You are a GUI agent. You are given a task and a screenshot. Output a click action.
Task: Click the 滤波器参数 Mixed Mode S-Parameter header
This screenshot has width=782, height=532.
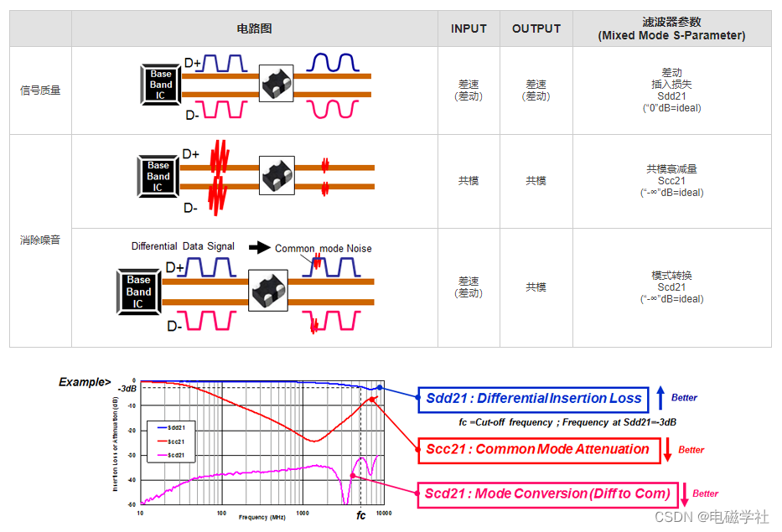pyautogui.click(x=671, y=29)
